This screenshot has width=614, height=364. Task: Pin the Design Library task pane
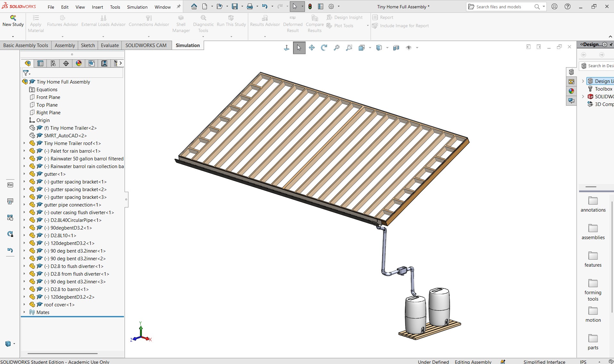coord(611,44)
